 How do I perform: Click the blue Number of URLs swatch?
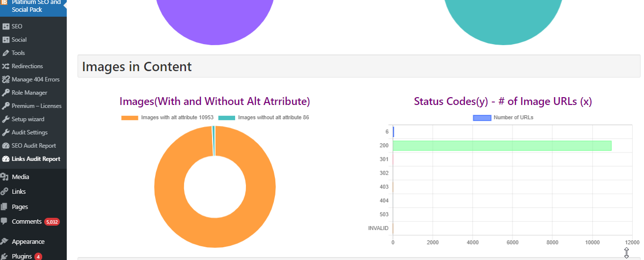pos(482,118)
